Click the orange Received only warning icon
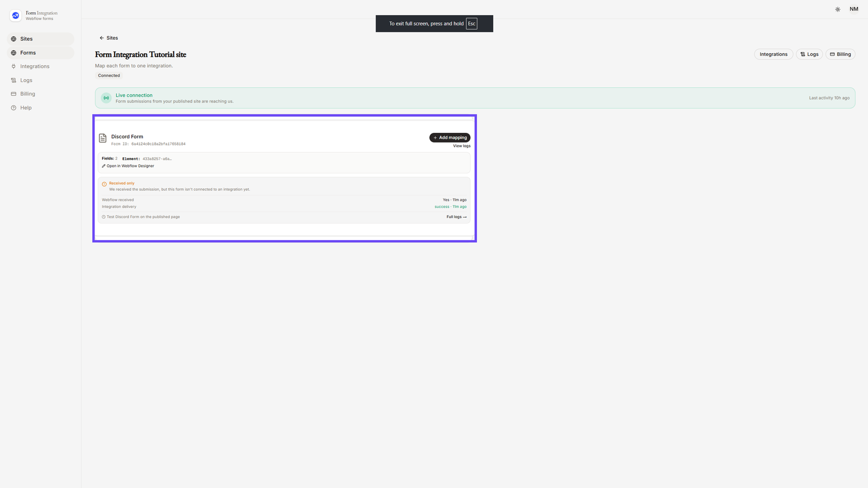Image resolution: width=868 pixels, height=488 pixels. point(104,184)
